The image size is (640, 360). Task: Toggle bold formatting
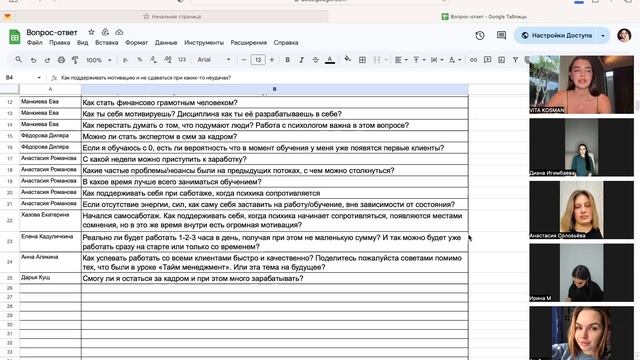287,60
